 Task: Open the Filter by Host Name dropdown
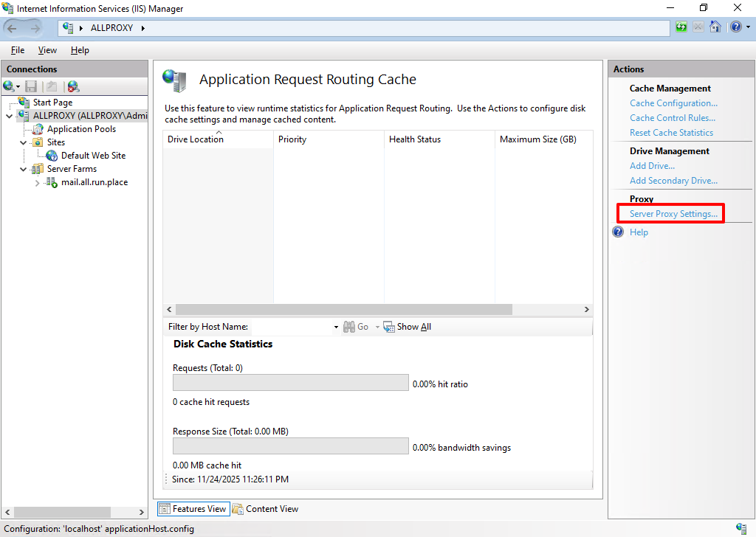point(336,327)
